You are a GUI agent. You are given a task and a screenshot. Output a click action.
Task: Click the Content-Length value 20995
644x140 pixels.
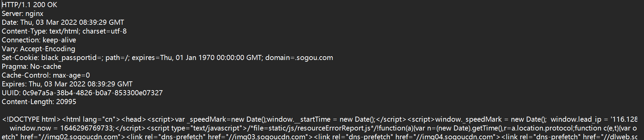tap(66, 102)
